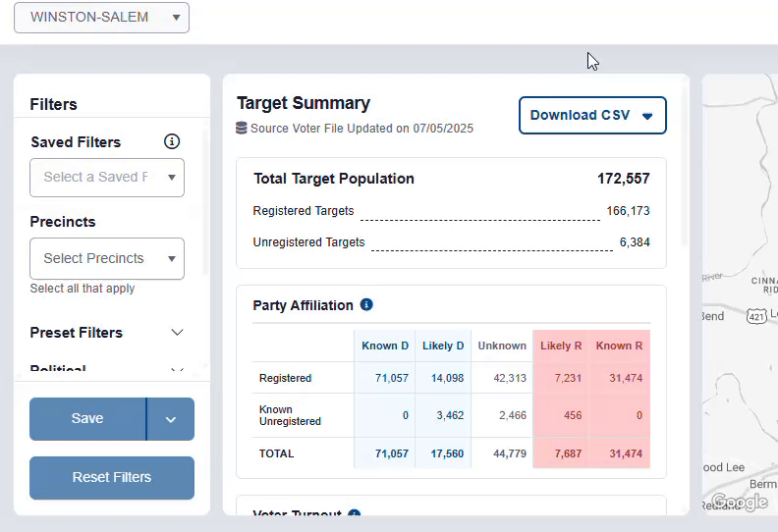Click the Likely D column header
The width and height of the screenshot is (778, 532).
point(443,346)
